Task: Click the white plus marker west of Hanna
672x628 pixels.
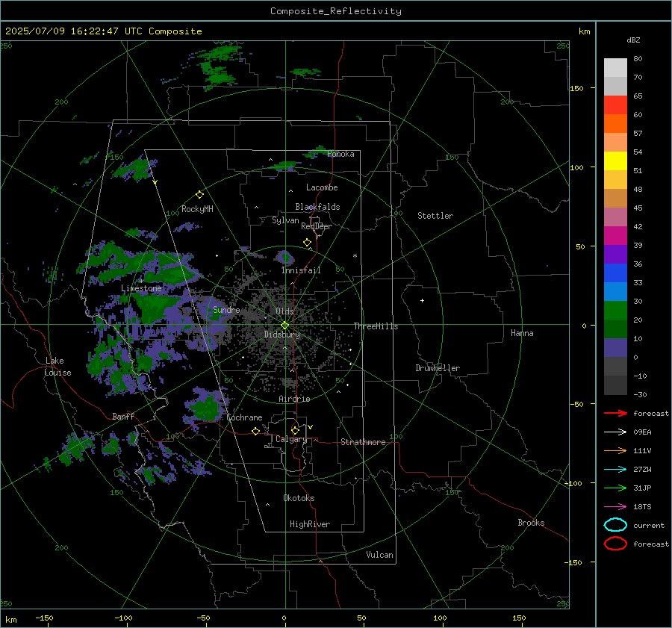Action: 422,300
